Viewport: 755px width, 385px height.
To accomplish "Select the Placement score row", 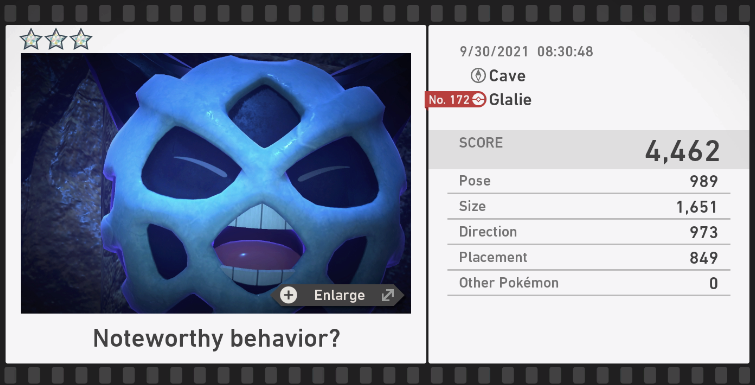I will point(588,257).
